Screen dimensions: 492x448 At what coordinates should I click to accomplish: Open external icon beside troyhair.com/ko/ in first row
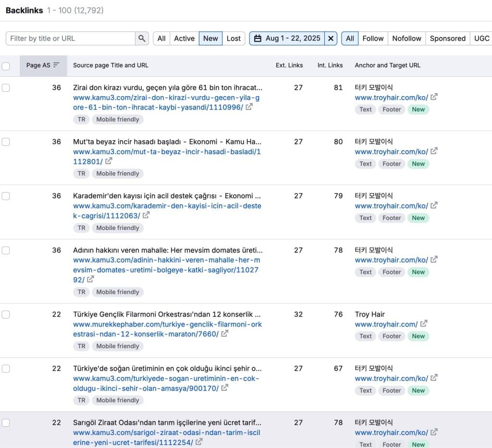[434, 97]
